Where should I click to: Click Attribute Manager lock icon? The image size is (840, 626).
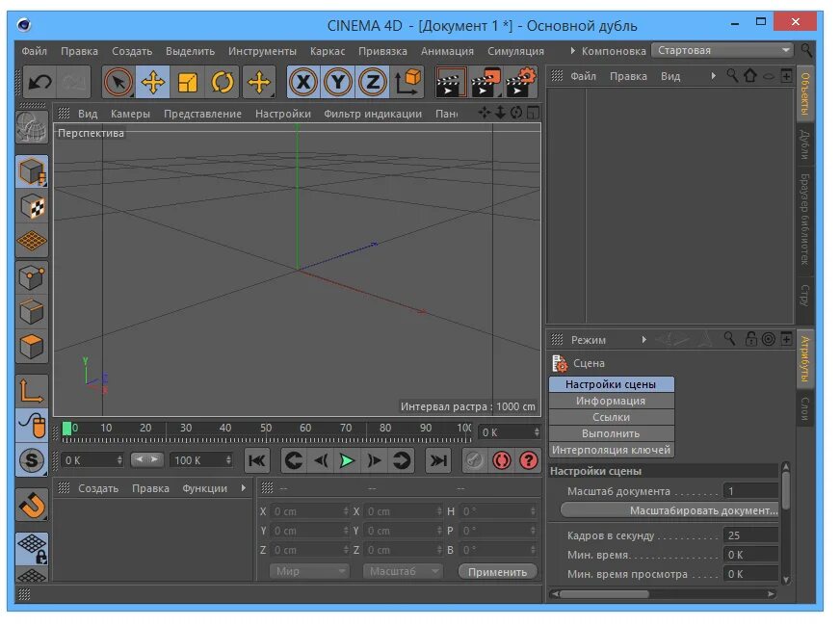[x=751, y=339]
